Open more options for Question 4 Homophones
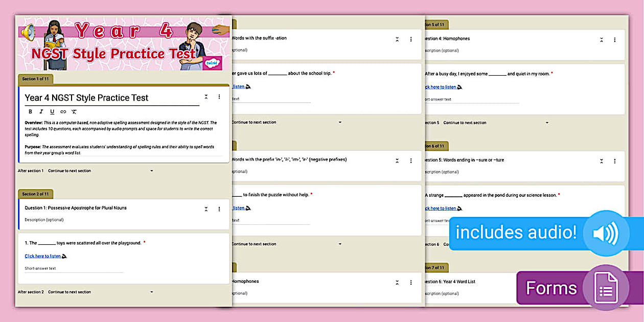Image resolution: width=644 pixels, height=322 pixels. [x=614, y=40]
